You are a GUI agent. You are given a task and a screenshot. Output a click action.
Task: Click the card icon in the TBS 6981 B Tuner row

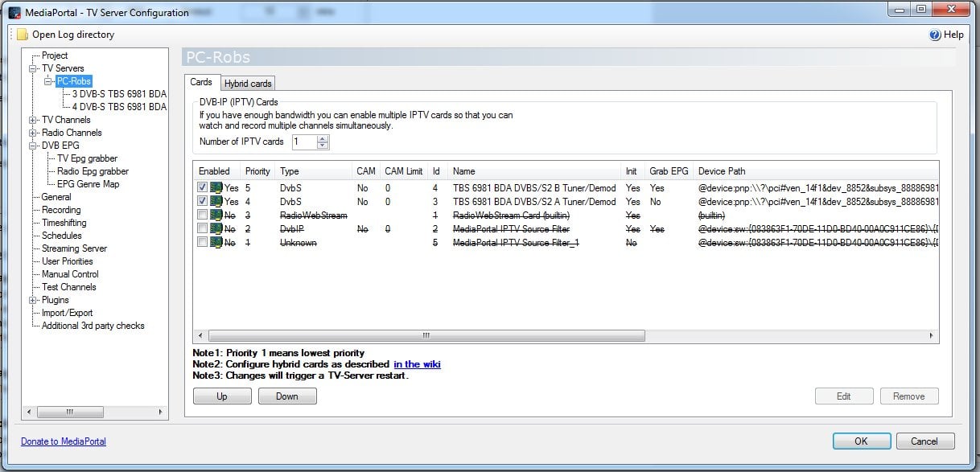[x=216, y=188]
